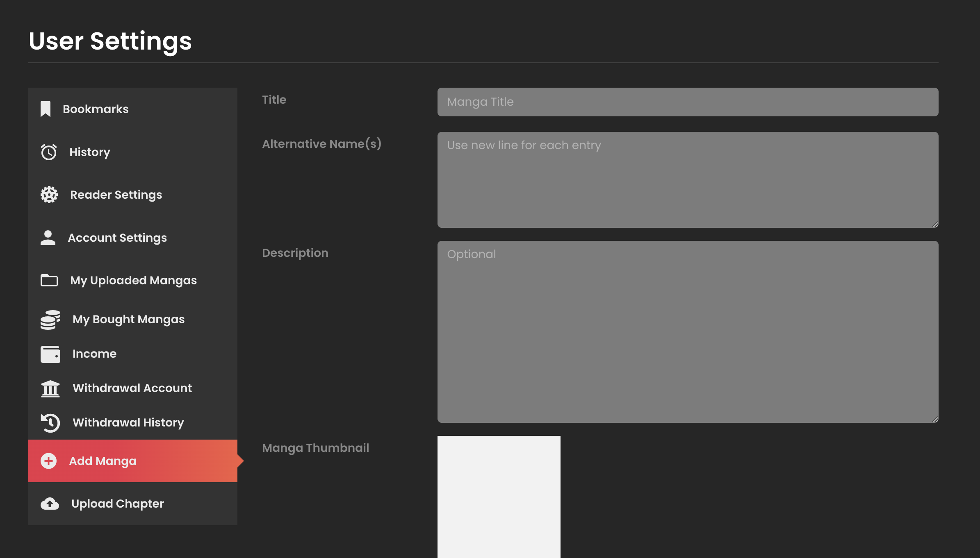
Task: Click the My Uploaded Mangas folder icon
Action: tap(49, 280)
